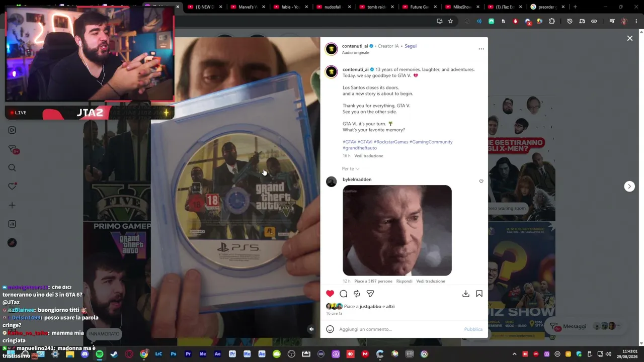The width and height of the screenshot is (644, 362).
Task: Open Photoshop from the taskbar
Action: [173, 354]
